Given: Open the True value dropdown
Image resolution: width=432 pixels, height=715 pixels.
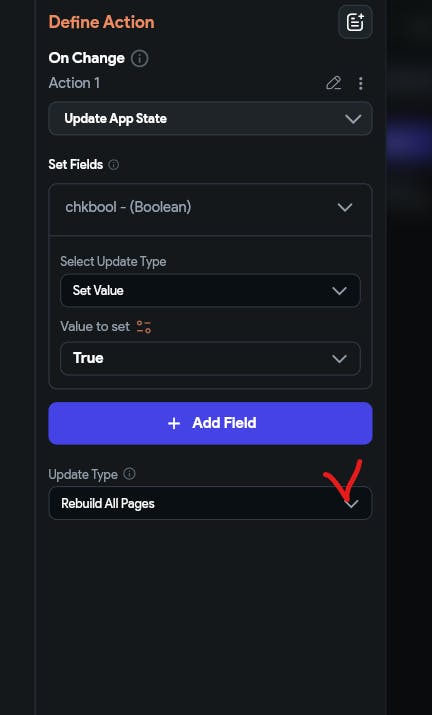Looking at the screenshot, I should 210,358.
